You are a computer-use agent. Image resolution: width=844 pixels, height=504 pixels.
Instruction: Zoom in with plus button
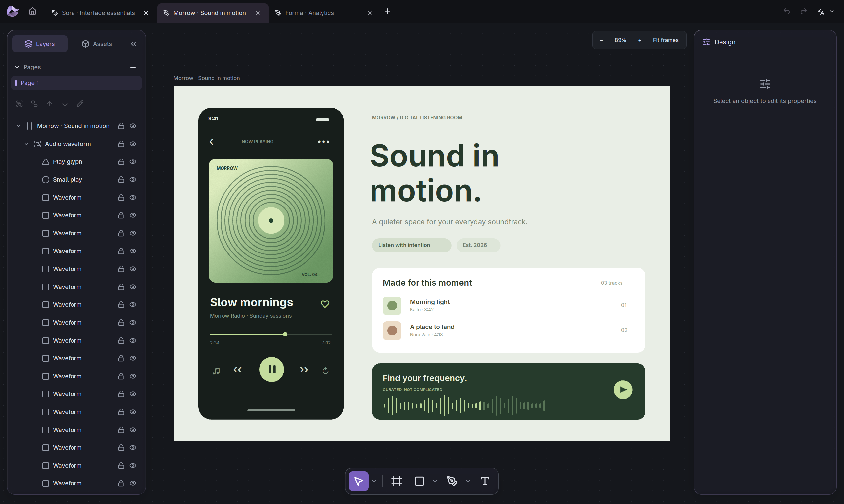point(640,40)
